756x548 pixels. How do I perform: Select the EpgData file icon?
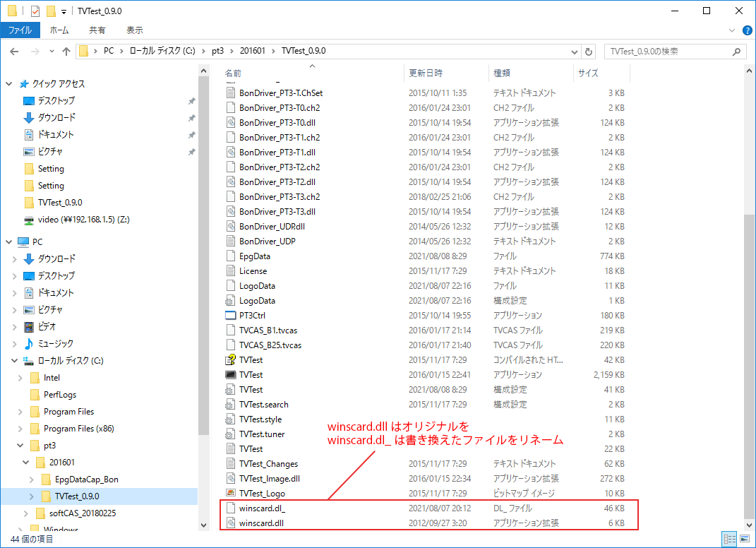click(230, 256)
